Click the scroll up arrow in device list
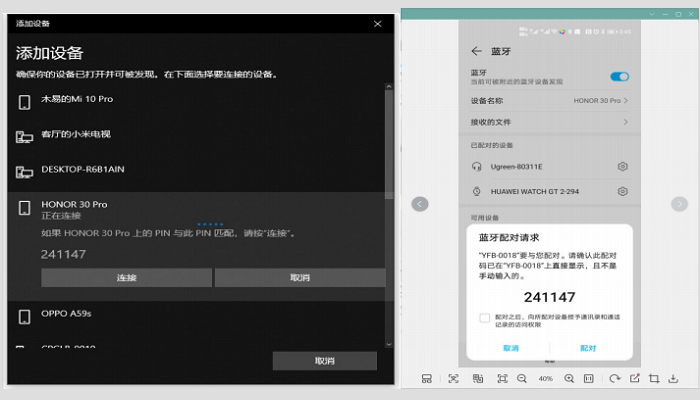Image resolution: width=700 pixels, height=400 pixels. 389,87
